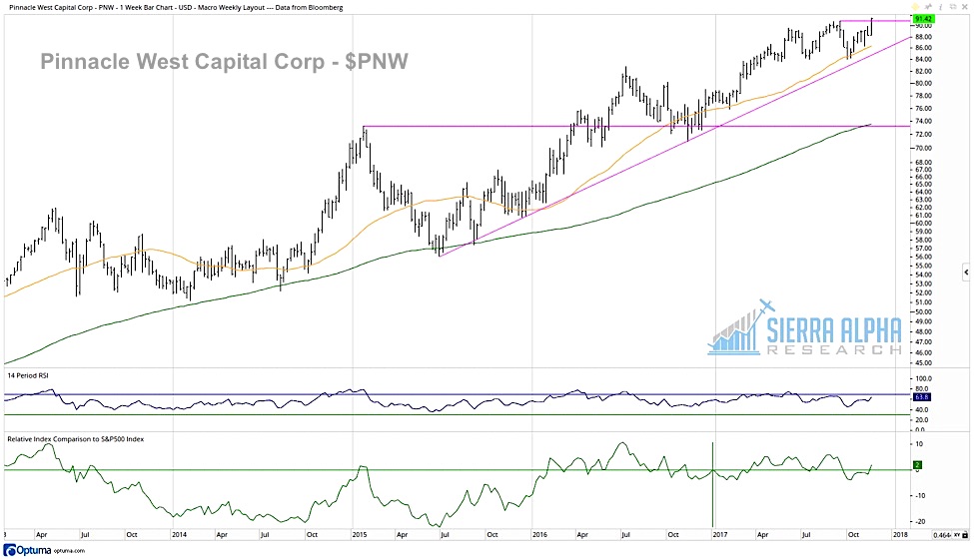Click the 14 Period RSI label
Viewport: 974px width, 560px height.
[28, 375]
